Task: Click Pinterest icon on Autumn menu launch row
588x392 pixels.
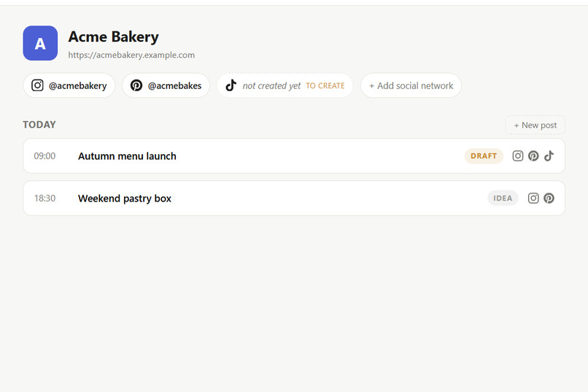Action: pyautogui.click(x=533, y=155)
